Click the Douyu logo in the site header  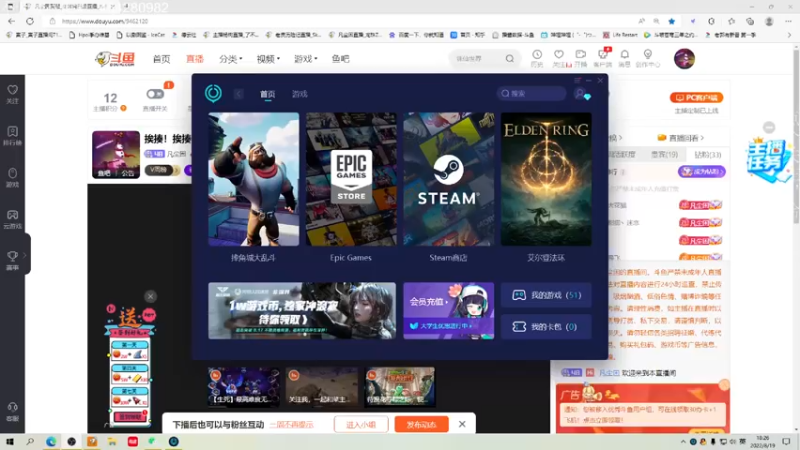115,59
